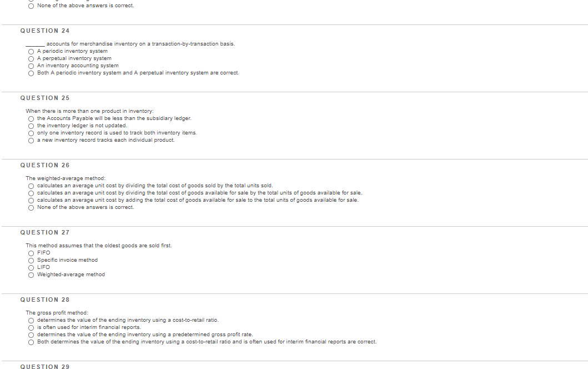The width and height of the screenshot is (588, 369).
Task: Select FIFO radio button
Action: pos(31,253)
